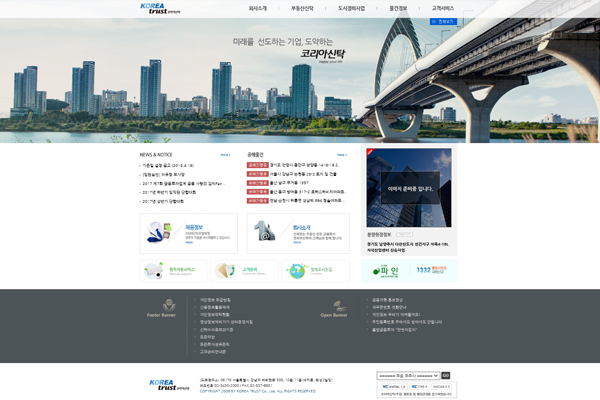
Task: Click the Open Banner label
Action: (x=334, y=315)
